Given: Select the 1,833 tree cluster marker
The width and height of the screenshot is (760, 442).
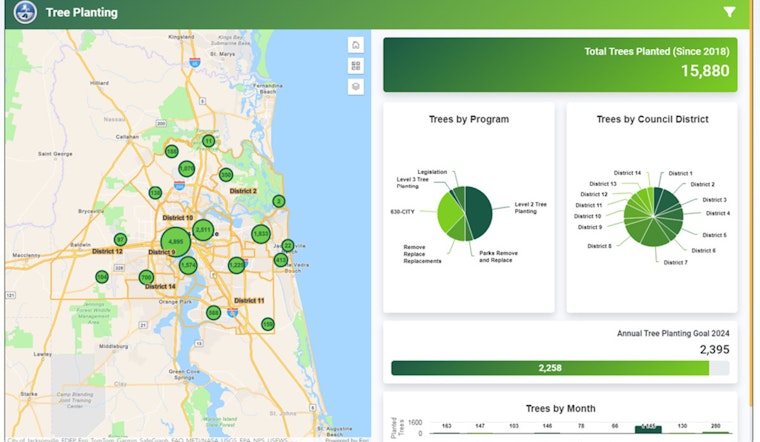Looking at the screenshot, I should pos(261,234).
